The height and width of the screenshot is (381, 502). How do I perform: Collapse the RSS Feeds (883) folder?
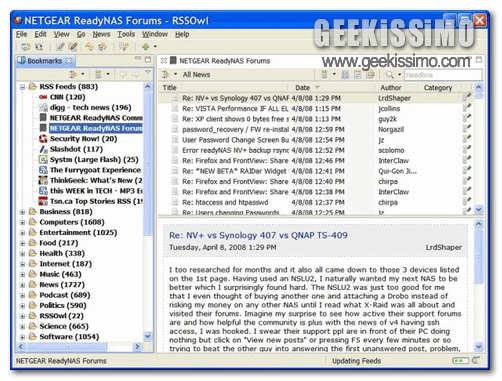point(22,87)
